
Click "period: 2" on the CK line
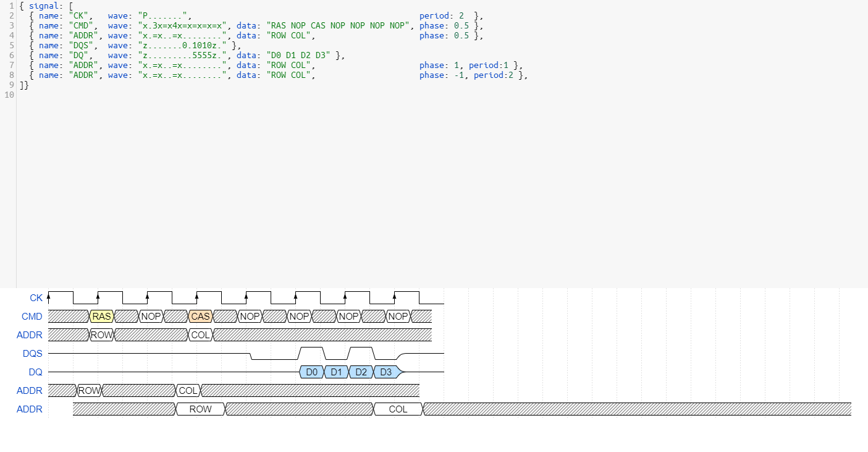point(442,15)
